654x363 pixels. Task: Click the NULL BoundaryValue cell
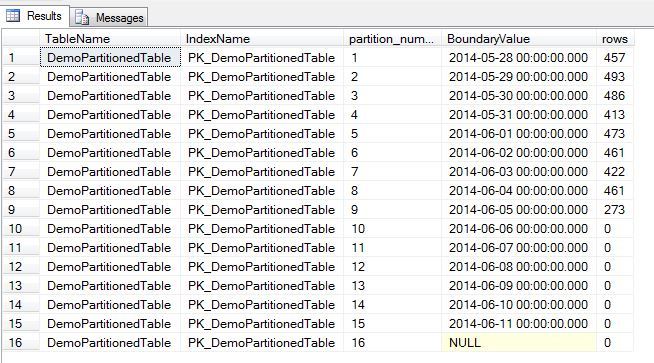[519, 343]
